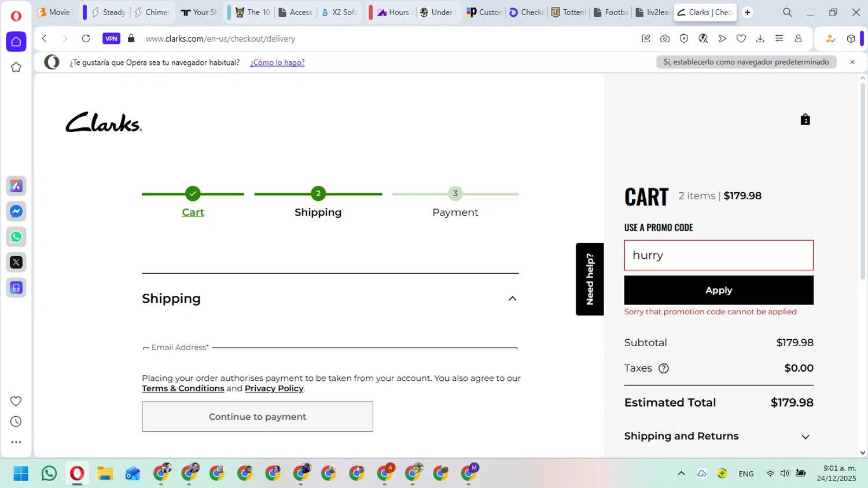Open the Cart step link
This screenshot has width=868, height=488.
tap(193, 212)
